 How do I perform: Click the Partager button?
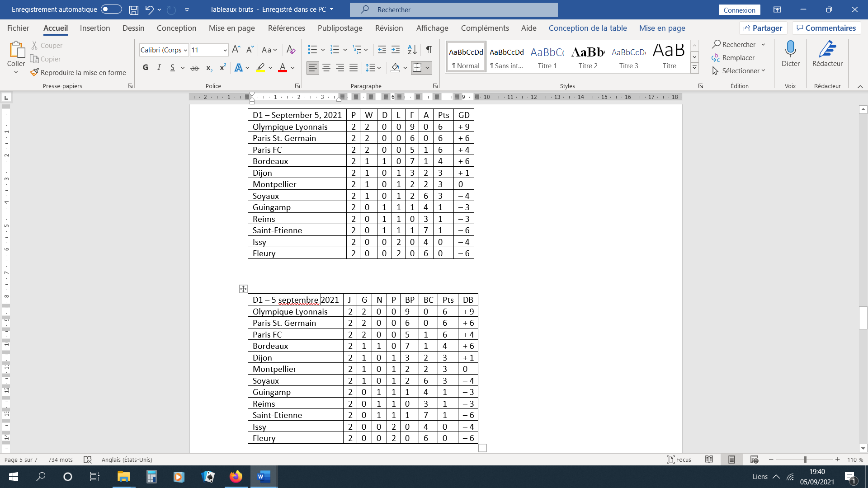point(763,28)
